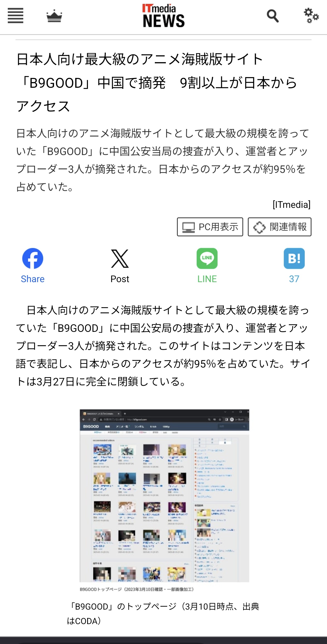The height and width of the screenshot is (644, 327).
Task: Click the monitor icon in PC用表示
Action: point(188,227)
